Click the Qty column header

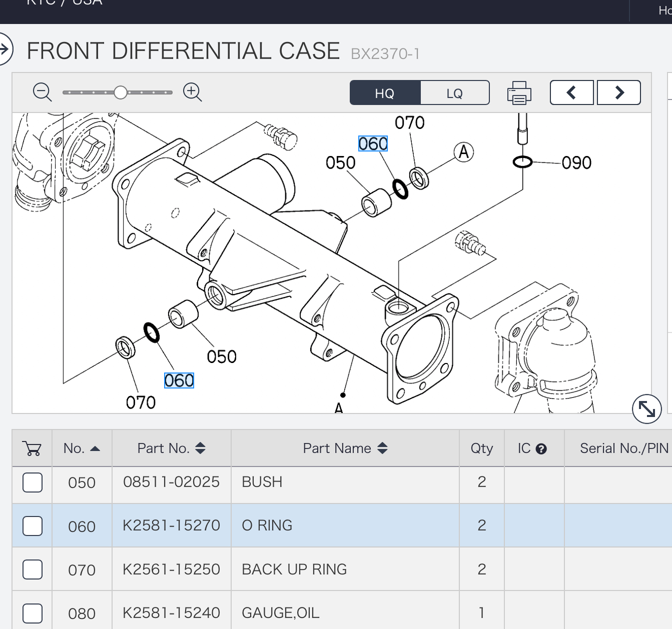click(482, 448)
